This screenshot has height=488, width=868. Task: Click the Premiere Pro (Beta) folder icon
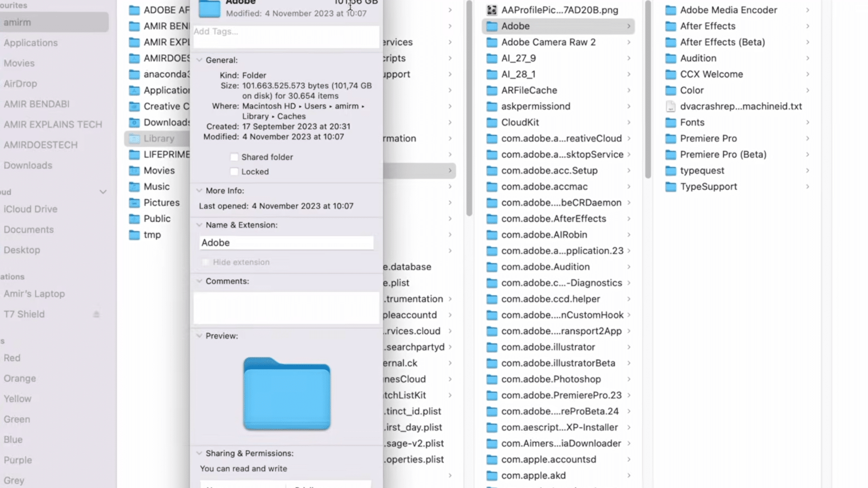click(x=671, y=155)
